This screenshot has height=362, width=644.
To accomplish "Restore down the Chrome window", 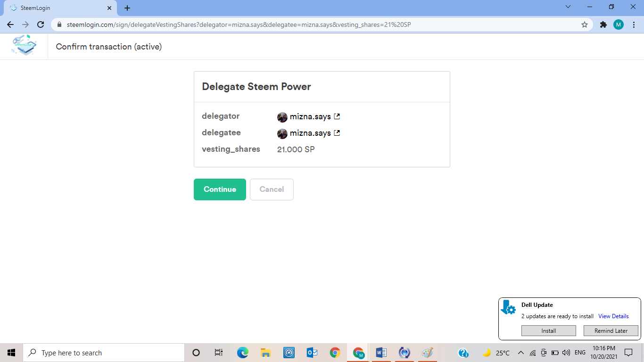I will (611, 7).
